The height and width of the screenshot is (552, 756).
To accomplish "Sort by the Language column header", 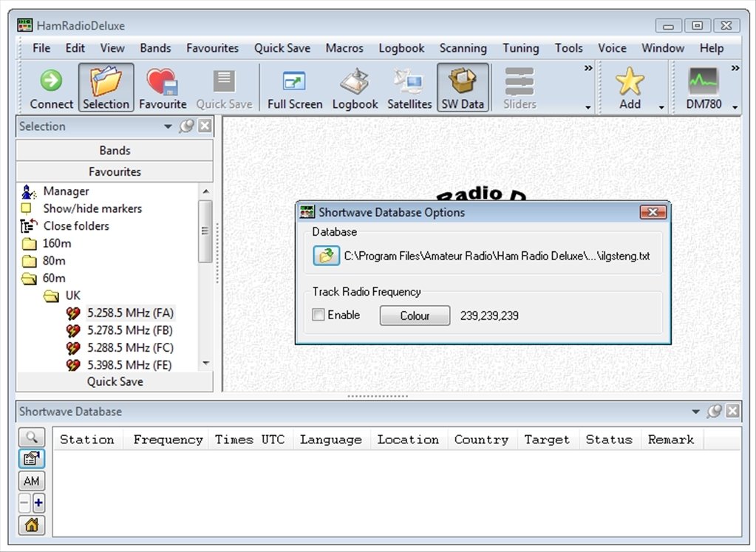I will tap(331, 439).
